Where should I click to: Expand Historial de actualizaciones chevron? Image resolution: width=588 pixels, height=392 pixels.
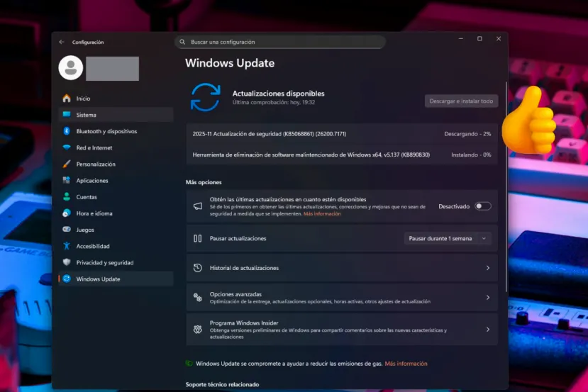click(488, 268)
